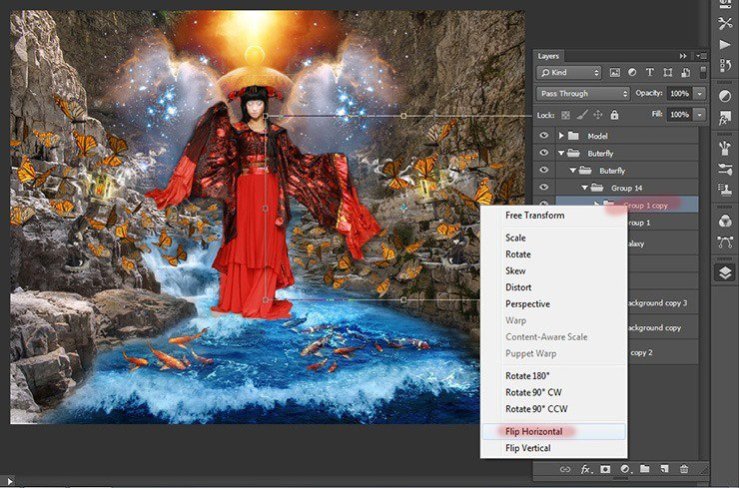Viewport: 739px width, 488px height.
Task: Hide the top-level Buterfly group
Action: coord(544,153)
